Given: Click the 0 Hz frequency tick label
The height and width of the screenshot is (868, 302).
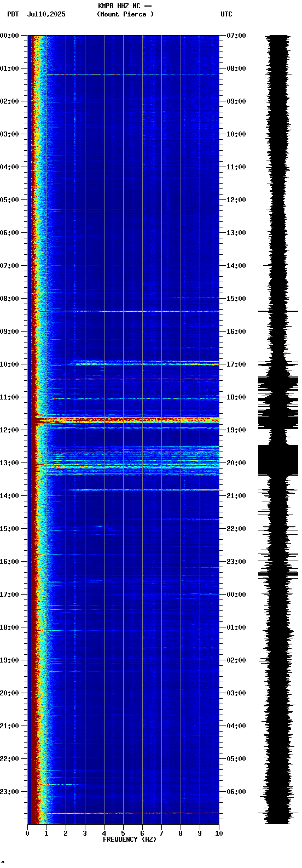Looking at the screenshot, I should pos(27,833).
